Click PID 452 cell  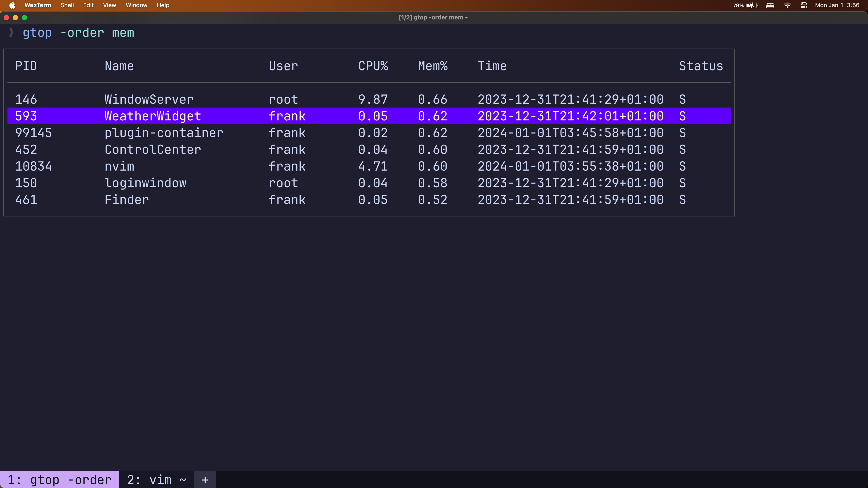click(x=26, y=150)
